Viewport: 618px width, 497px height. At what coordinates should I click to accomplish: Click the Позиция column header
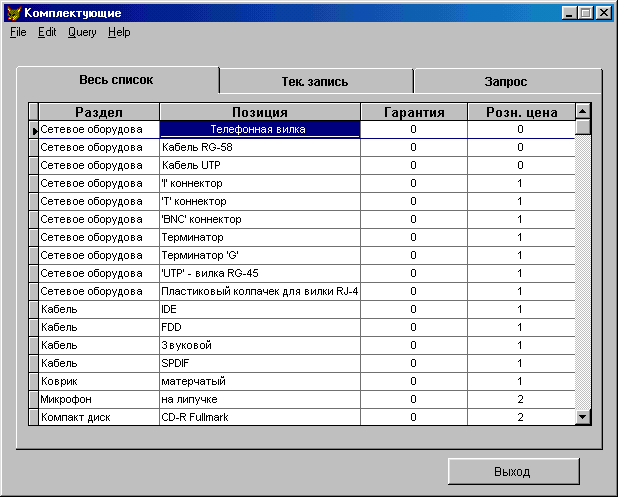(x=260, y=112)
